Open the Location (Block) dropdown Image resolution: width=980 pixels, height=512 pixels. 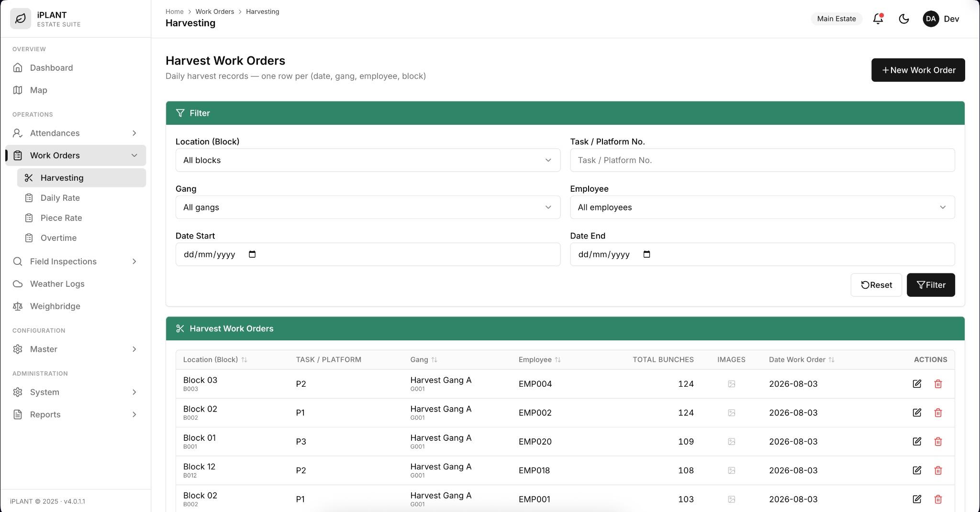tap(368, 160)
